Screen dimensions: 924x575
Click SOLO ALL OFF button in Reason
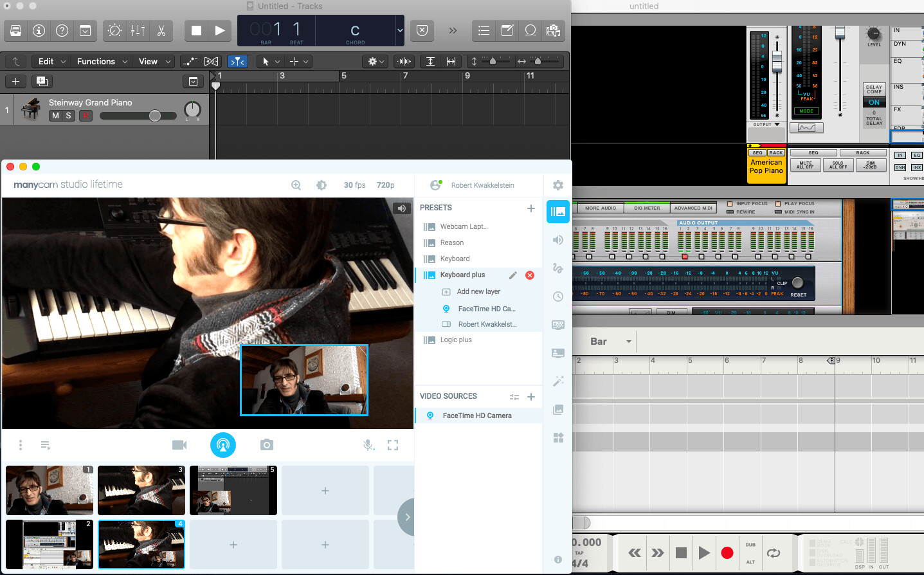(838, 165)
